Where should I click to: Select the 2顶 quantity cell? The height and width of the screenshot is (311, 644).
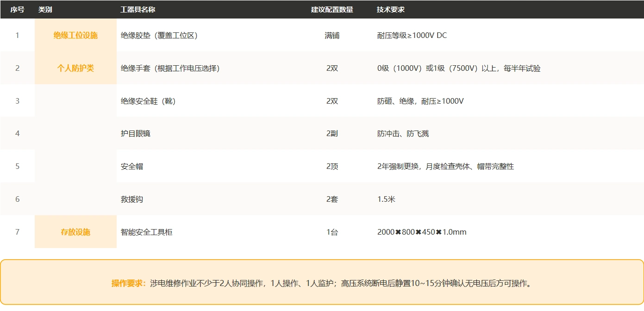332,166
